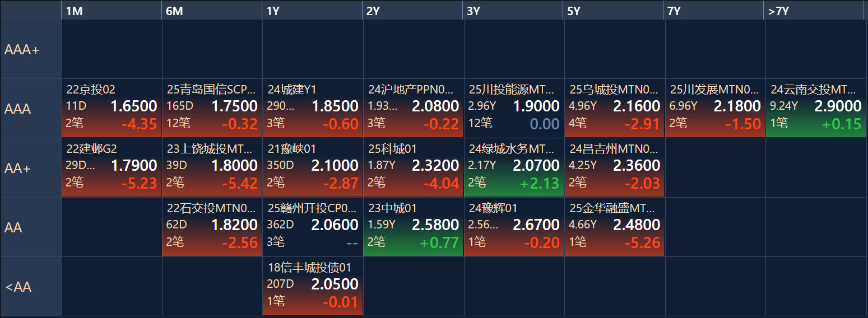This screenshot has width=868, height=318.
Task: Open the 24绿城水务MTN green tile
Action: [514, 167]
